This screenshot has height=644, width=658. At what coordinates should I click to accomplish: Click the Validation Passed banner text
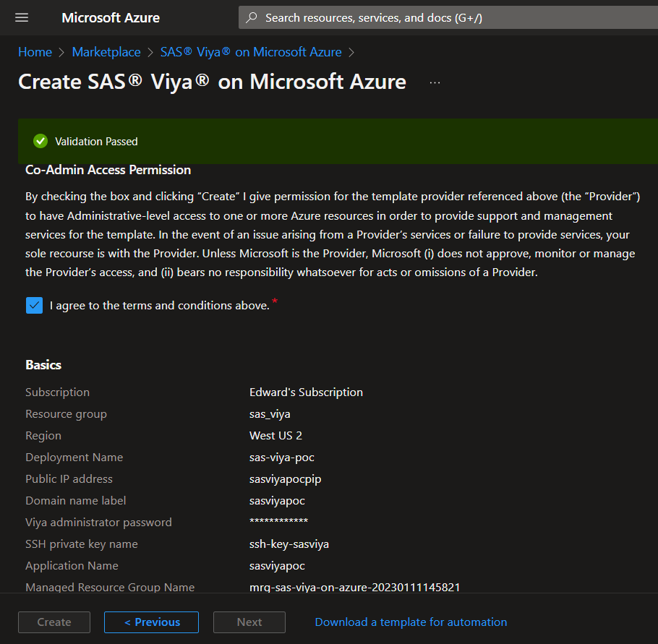pos(96,142)
